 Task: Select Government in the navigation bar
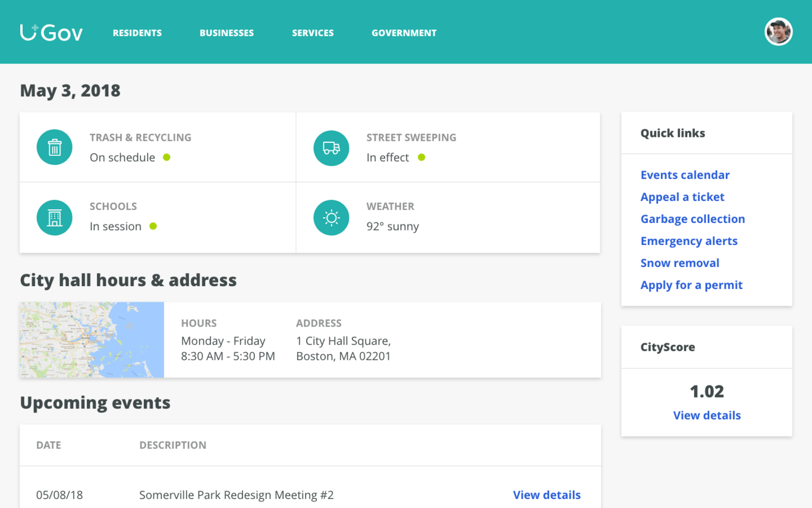pyautogui.click(x=404, y=33)
